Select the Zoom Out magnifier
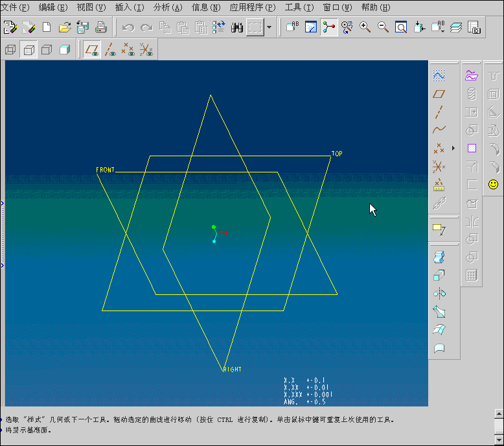This screenshot has width=504, height=446. click(383, 27)
